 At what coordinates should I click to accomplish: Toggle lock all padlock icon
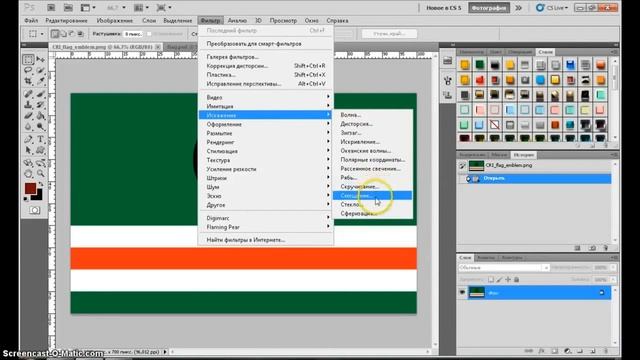pyautogui.click(x=517, y=280)
